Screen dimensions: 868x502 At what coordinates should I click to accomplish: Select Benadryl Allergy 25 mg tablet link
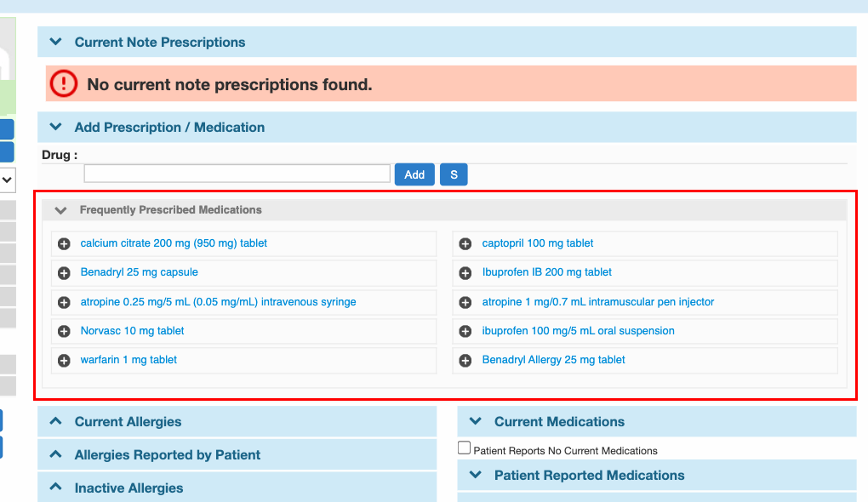click(553, 360)
